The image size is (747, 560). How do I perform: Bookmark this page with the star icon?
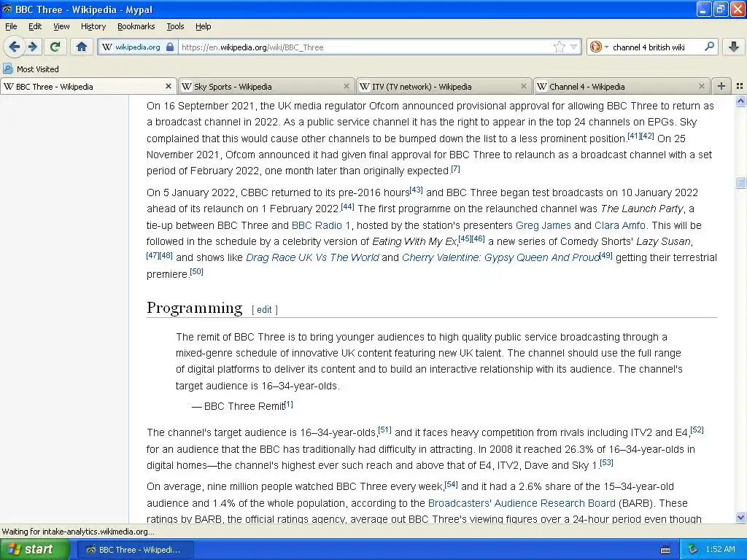tap(559, 47)
